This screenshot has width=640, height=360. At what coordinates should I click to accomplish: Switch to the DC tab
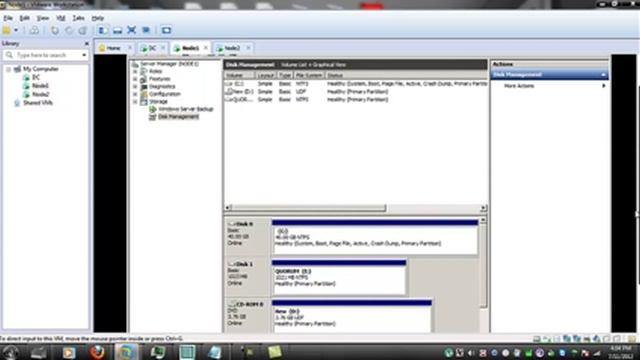pyautogui.click(x=152, y=48)
